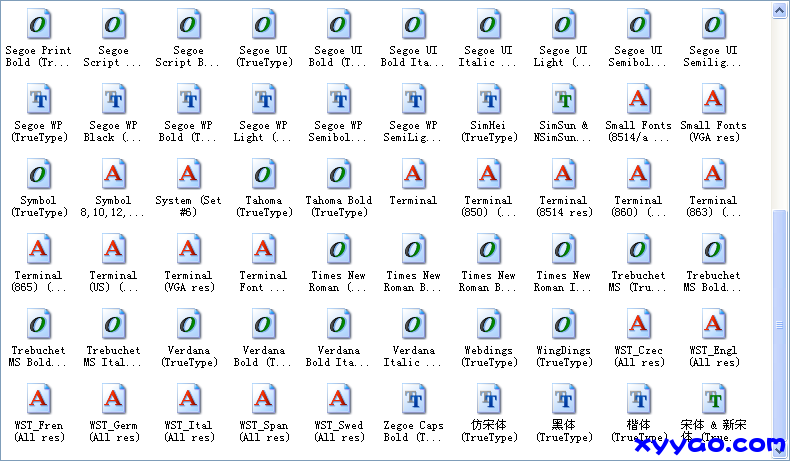Pick the Segoe UI Semibol... font icon
This screenshot has width=790, height=461.
pyautogui.click(x=639, y=24)
